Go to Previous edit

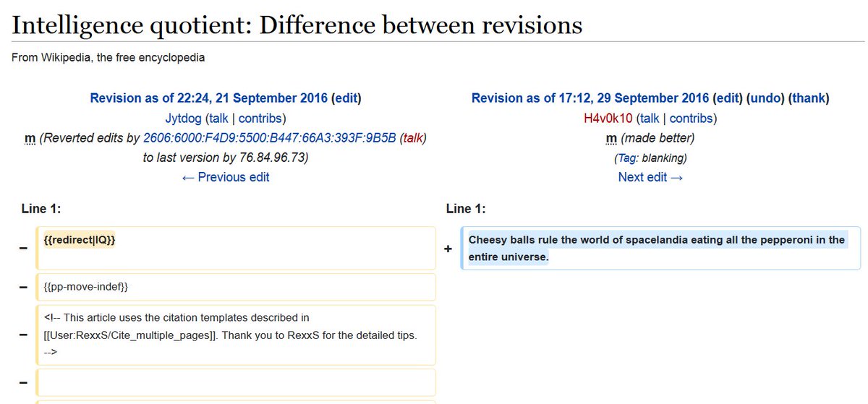(225, 177)
